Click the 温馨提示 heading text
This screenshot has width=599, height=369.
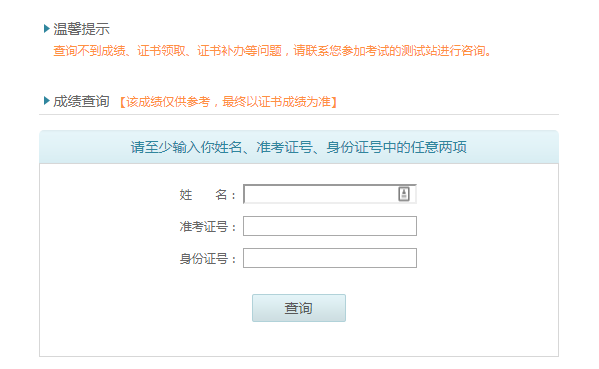(x=81, y=29)
